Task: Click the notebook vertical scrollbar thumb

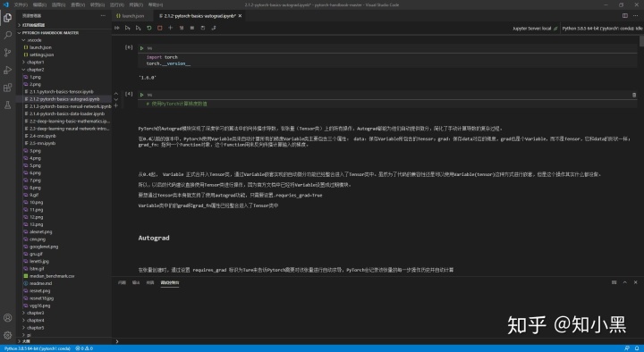Action: pos(641,41)
